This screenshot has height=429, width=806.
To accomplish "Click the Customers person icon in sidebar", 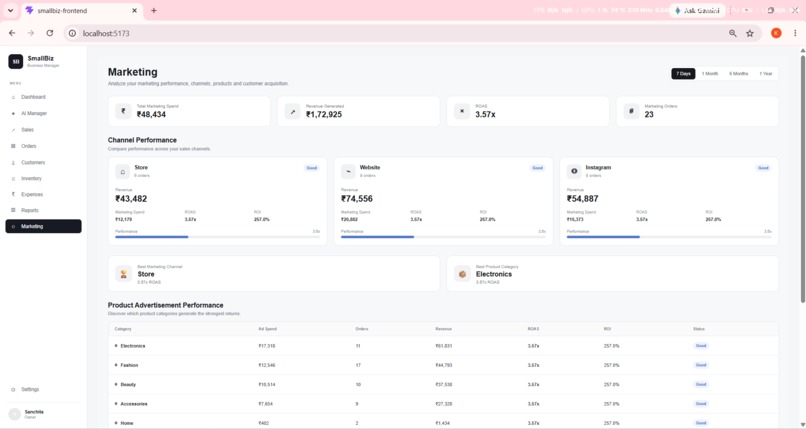I will pos(13,163).
